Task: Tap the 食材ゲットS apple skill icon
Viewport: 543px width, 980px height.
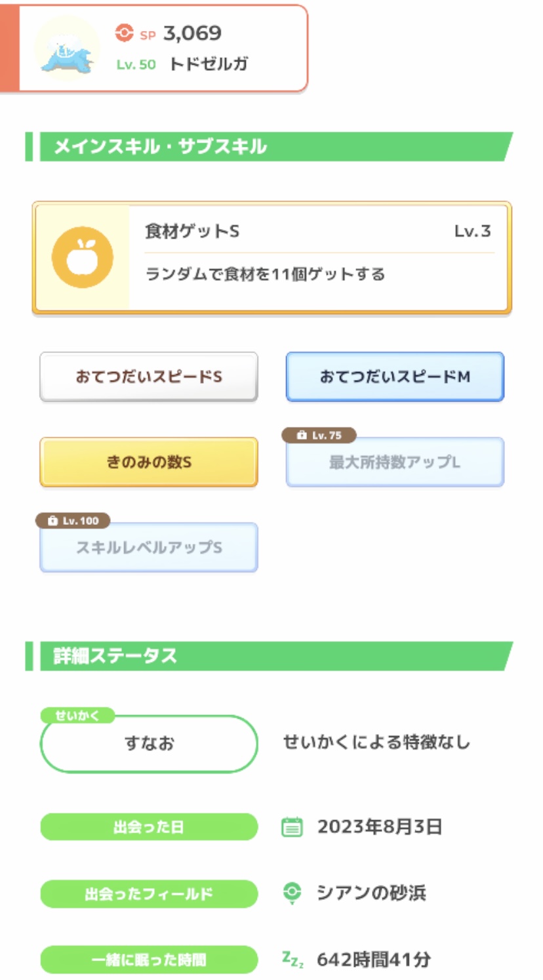Action: 83,258
